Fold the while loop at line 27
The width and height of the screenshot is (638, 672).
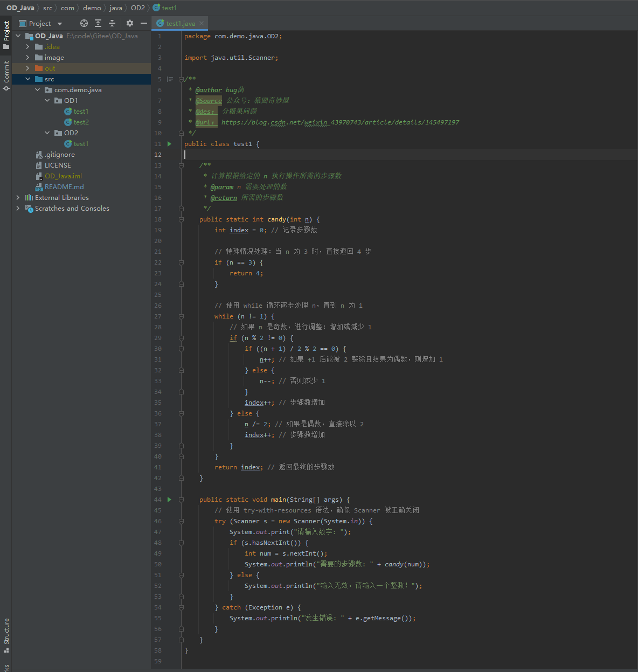pyautogui.click(x=181, y=316)
